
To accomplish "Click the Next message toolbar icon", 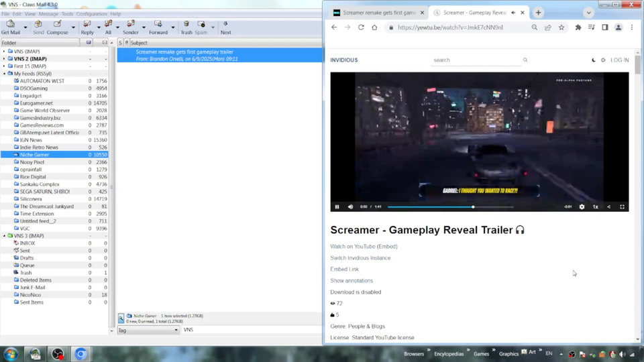I will point(225,27).
